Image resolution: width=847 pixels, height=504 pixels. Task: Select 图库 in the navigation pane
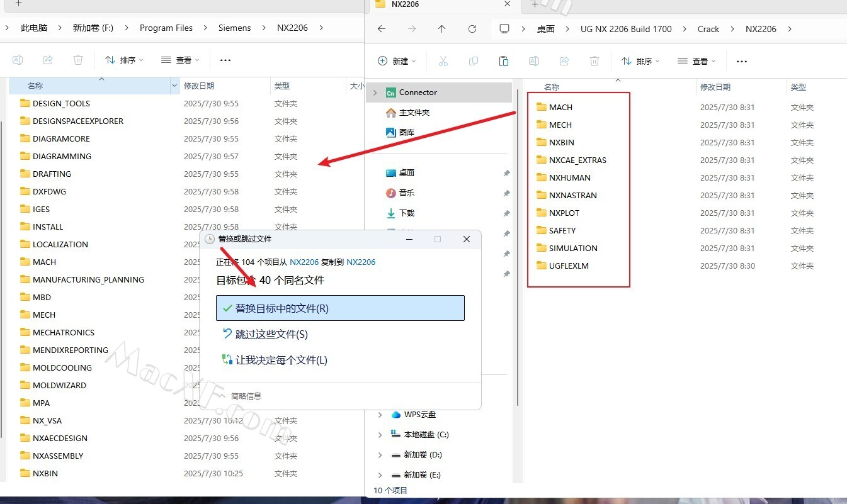coord(400,133)
